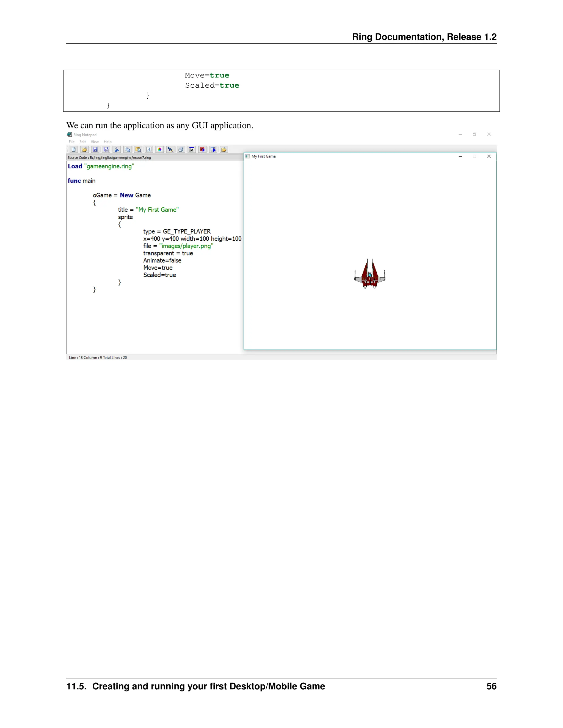Click the Save As toolbar icon
This screenshot has width=563, height=728.
(106, 149)
